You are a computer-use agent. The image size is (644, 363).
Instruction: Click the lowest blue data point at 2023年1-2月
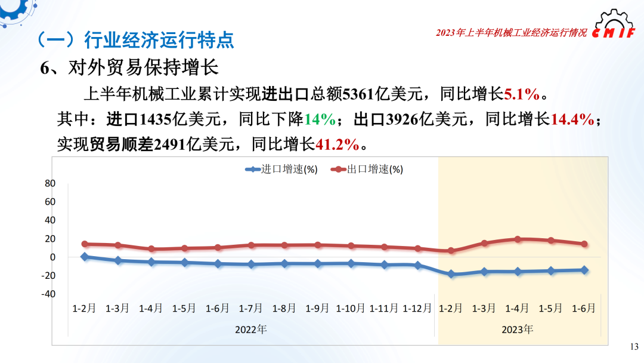click(x=452, y=273)
